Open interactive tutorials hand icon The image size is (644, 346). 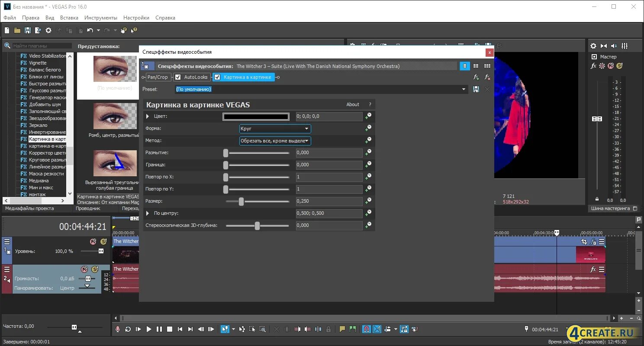click(x=124, y=30)
